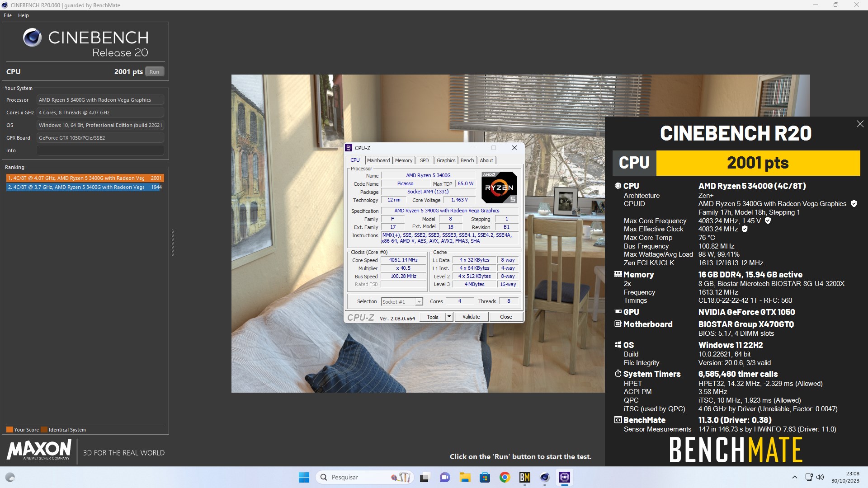The height and width of the screenshot is (488, 868).
Task: Switch to BenchMate on the taskbar
Action: 524,477
